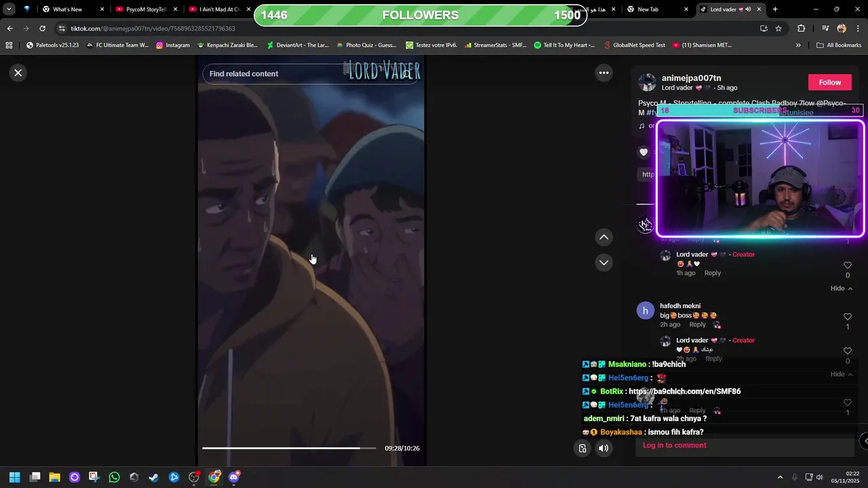Install TikTok app icon in address bar
This screenshot has height=488, width=868.
pyautogui.click(x=764, y=28)
